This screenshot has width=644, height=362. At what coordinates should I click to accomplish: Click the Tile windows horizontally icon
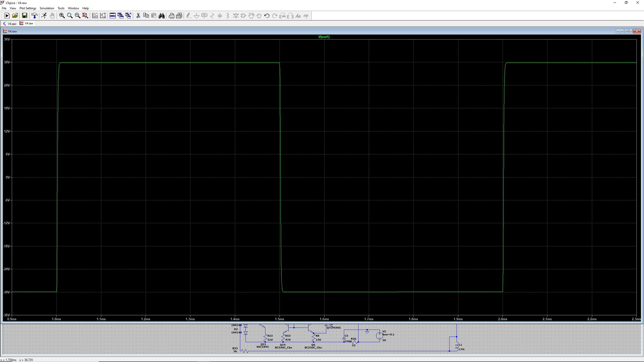pos(113,16)
